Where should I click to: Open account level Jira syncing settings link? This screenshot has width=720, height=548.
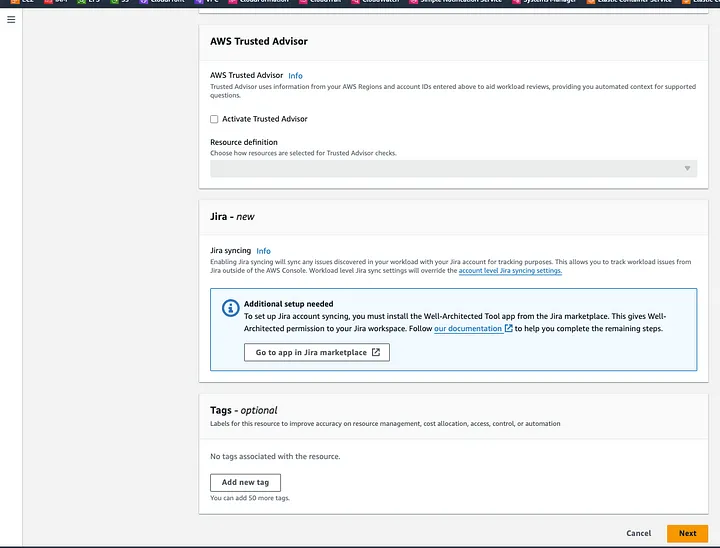click(510, 271)
